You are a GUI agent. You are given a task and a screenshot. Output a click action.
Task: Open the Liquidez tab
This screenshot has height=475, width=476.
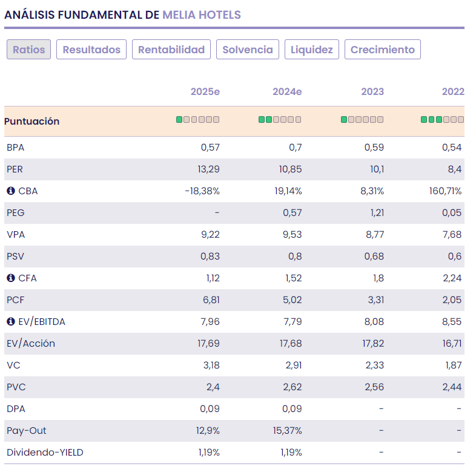coord(312,50)
